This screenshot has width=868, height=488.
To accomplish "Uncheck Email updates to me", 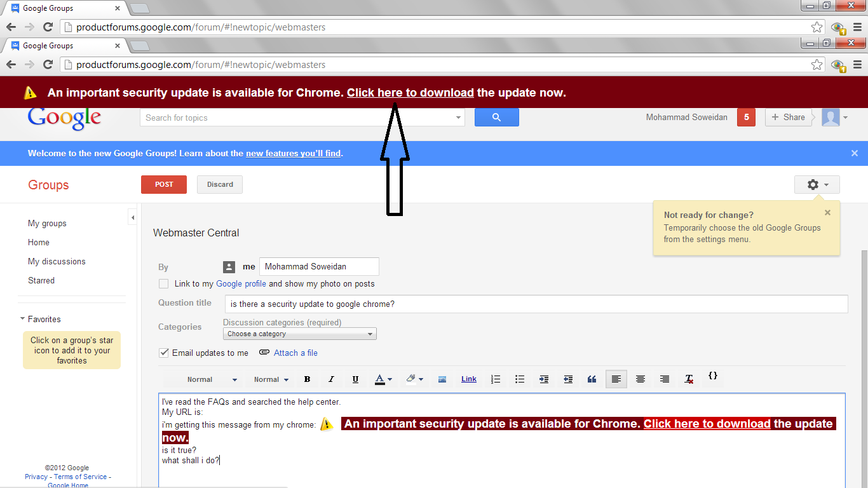I will point(164,353).
